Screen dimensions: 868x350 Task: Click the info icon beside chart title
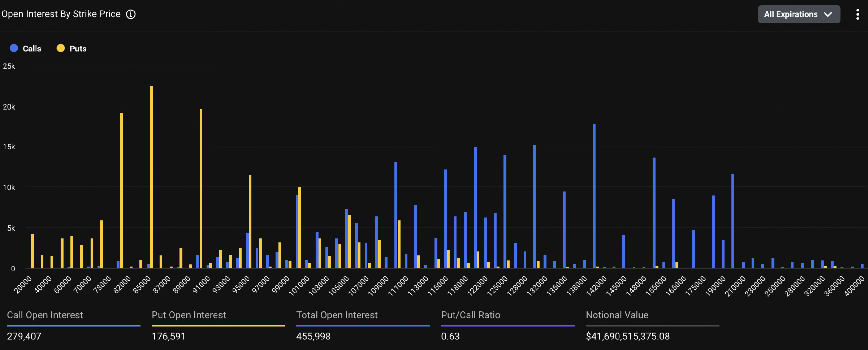(x=131, y=14)
